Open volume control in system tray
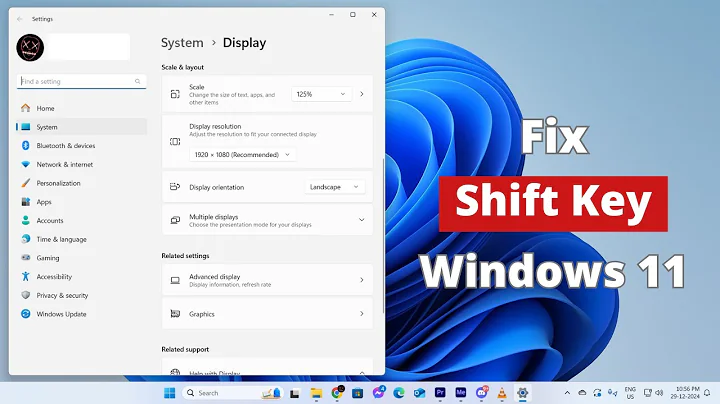 [659, 393]
